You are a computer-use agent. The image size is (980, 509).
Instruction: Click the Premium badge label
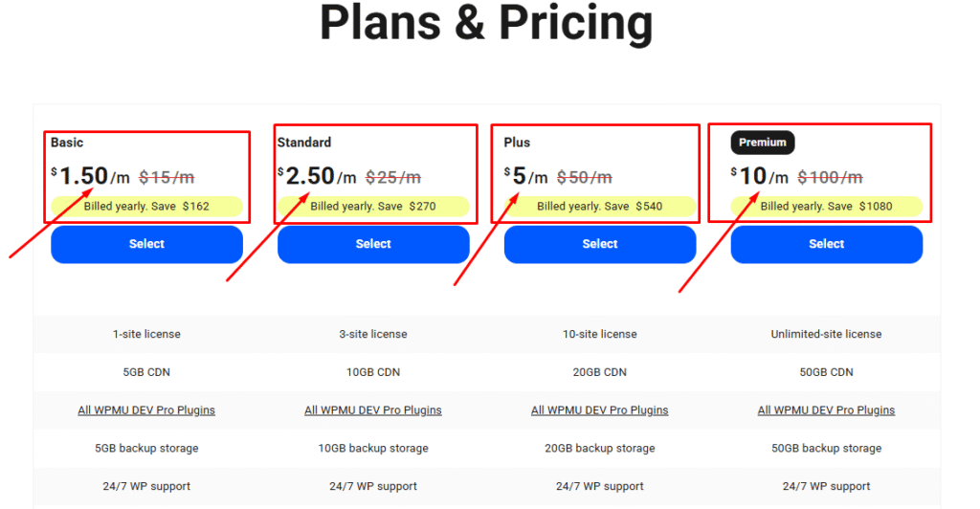click(x=763, y=143)
